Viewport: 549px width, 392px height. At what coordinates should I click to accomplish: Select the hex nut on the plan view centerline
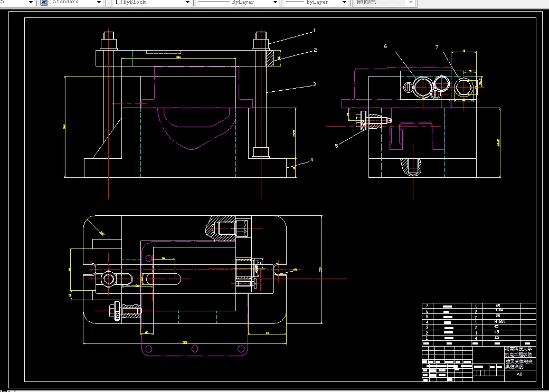[x=108, y=279]
